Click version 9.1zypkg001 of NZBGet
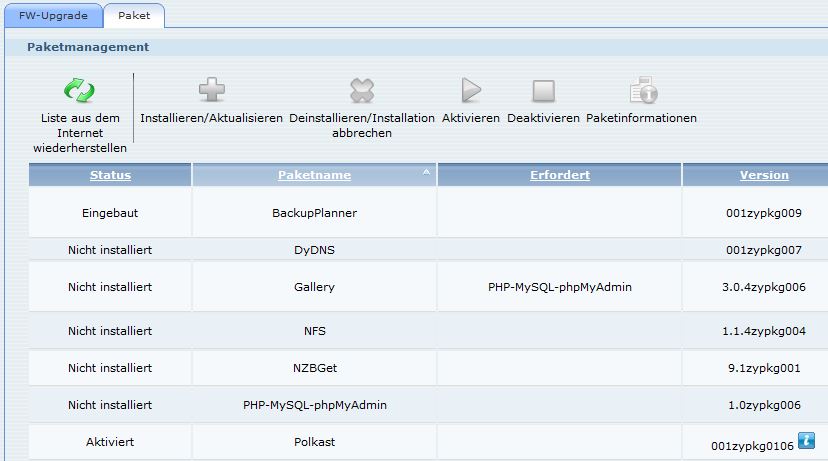Screen dimensions: 828x461 764,368
